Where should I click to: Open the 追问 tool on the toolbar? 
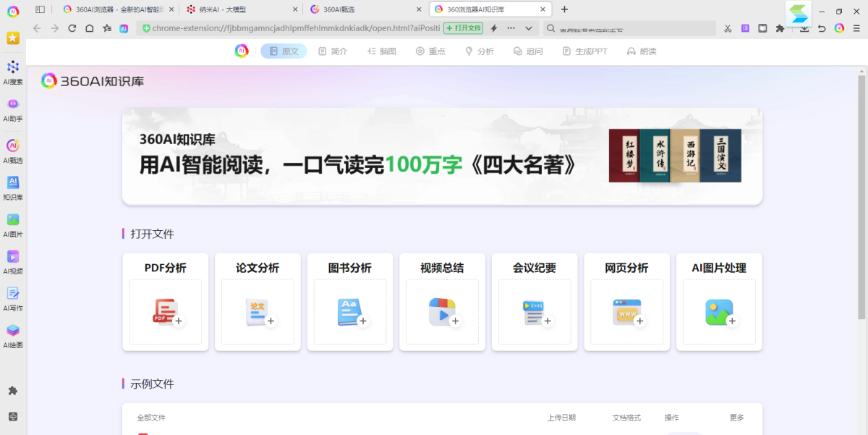click(x=528, y=51)
